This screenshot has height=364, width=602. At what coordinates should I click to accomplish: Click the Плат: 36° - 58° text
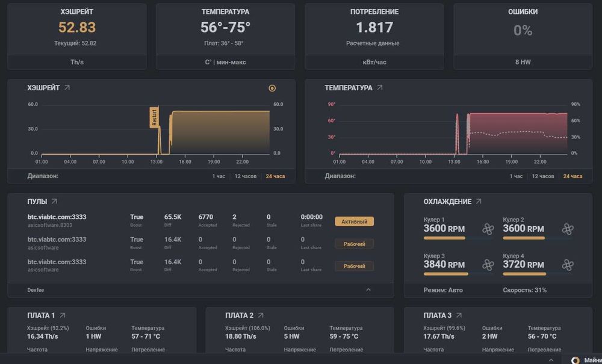pyautogui.click(x=224, y=43)
